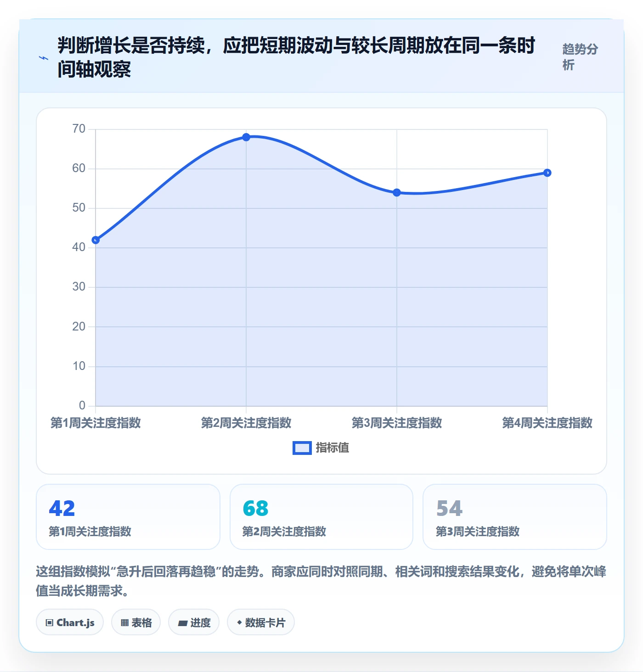Screen dimensions: 643x672
Task: Click the diamond icon in the 数据卡片 chip
Action: 239,622
